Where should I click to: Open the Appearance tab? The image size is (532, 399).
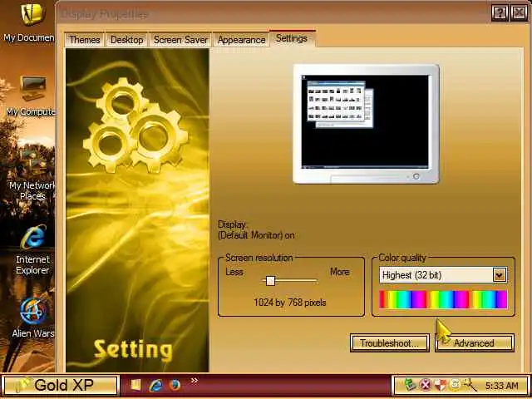[241, 40]
